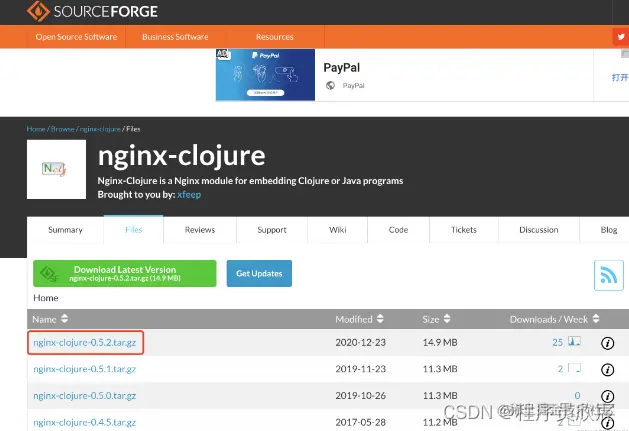Viewport: 629px width, 431px height.
Task: Open the Open Source Software menu
Action: tap(76, 37)
